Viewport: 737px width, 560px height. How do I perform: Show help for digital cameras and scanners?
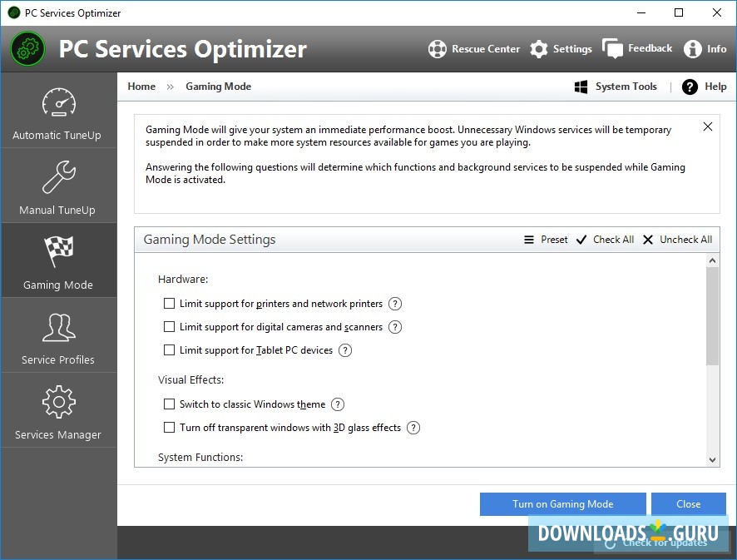click(x=395, y=327)
